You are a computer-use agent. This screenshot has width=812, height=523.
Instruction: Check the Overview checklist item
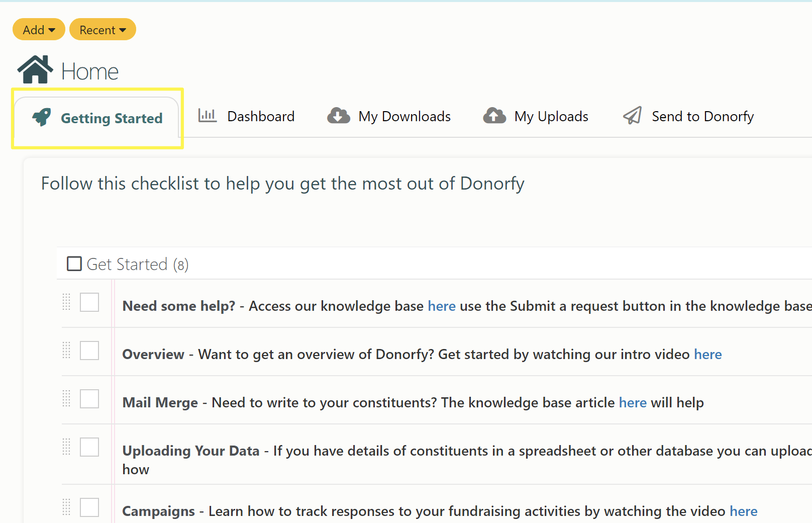(x=89, y=351)
